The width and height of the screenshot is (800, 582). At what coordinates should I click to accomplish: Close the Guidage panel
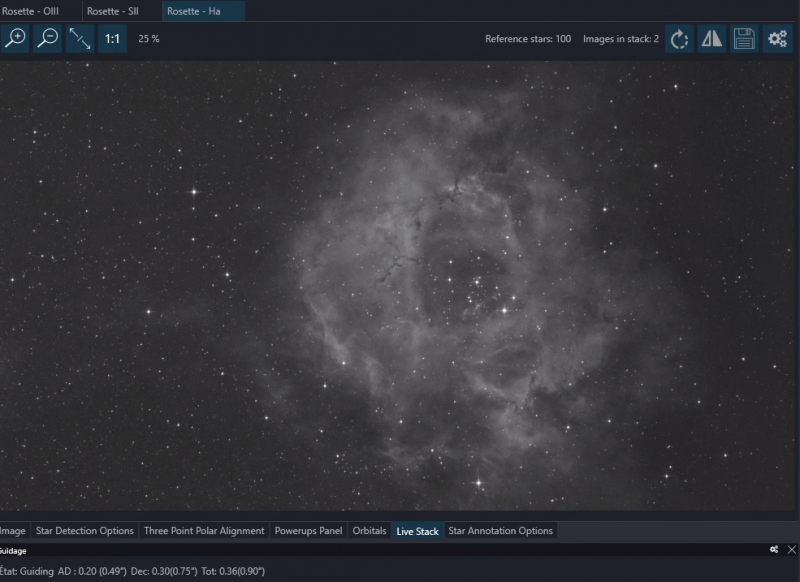click(791, 549)
